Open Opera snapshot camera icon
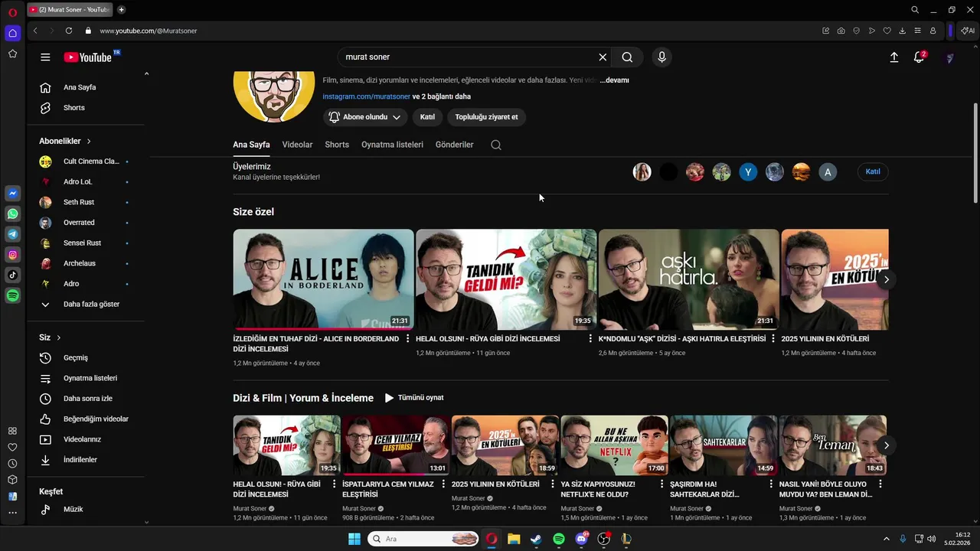 841,31
